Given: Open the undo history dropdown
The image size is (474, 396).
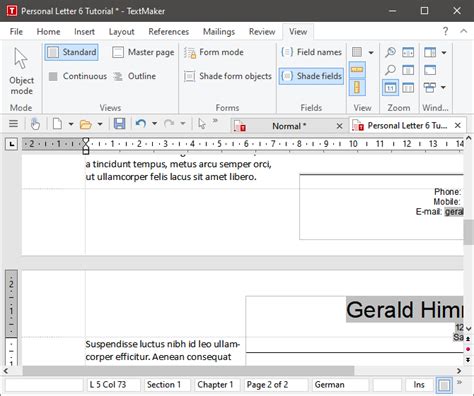Looking at the screenshot, I should [x=154, y=124].
